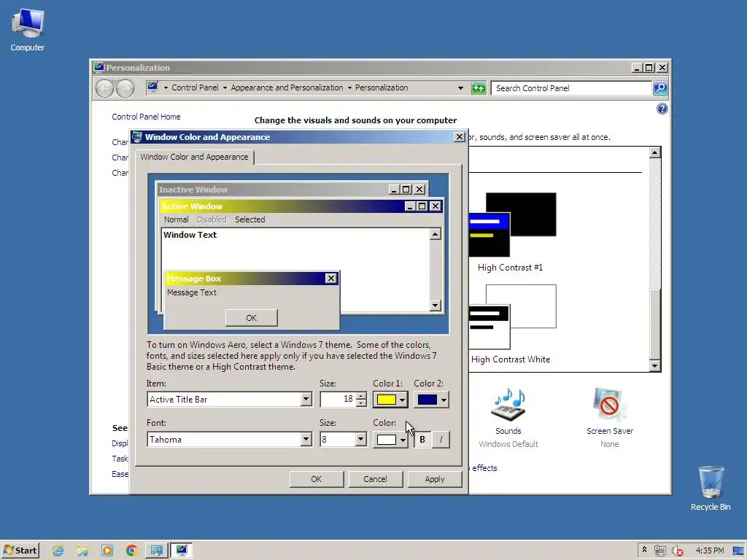Screen dimensions: 747x560
Task: Click the help question mark icon
Action: click(662, 109)
